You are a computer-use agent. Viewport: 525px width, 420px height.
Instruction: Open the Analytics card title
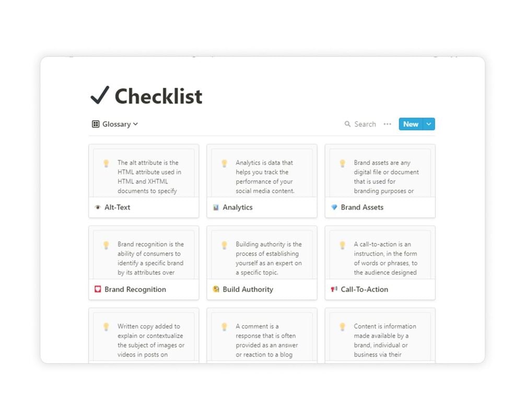[238, 207]
